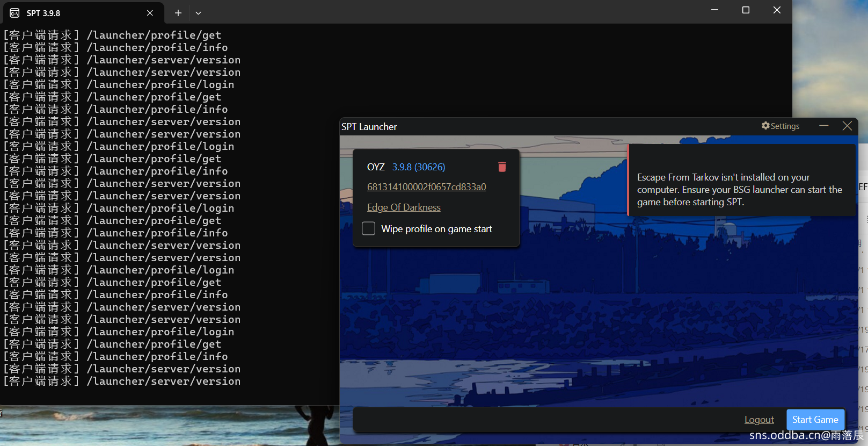The height and width of the screenshot is (446, 868).
Task: Open SPT Launcher Settings
Action: 781,126
